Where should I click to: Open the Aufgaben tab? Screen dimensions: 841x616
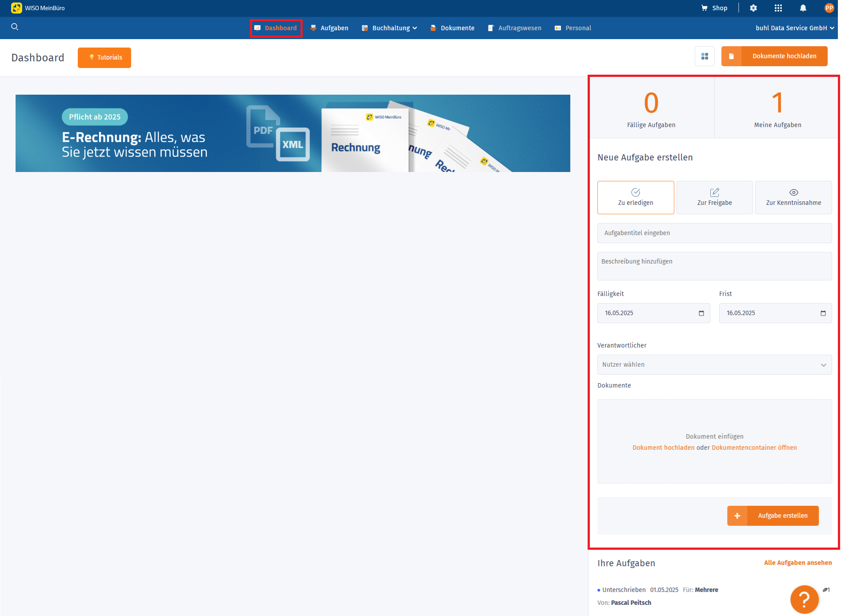329,28
